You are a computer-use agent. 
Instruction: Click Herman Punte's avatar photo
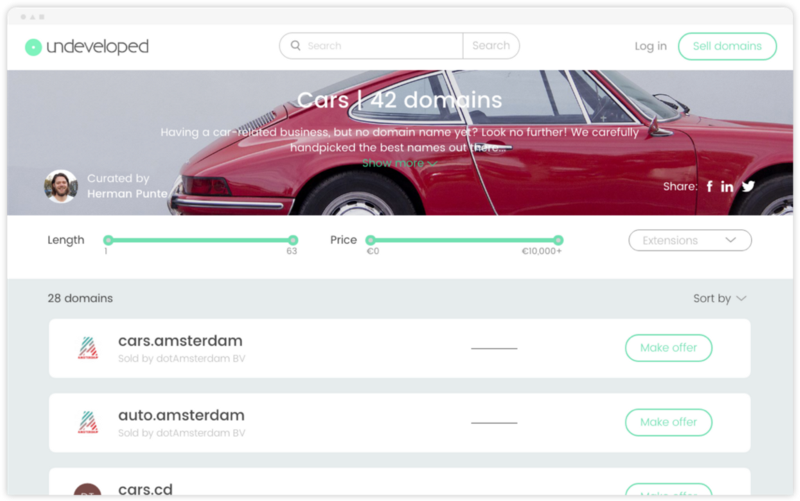(61, 186)
